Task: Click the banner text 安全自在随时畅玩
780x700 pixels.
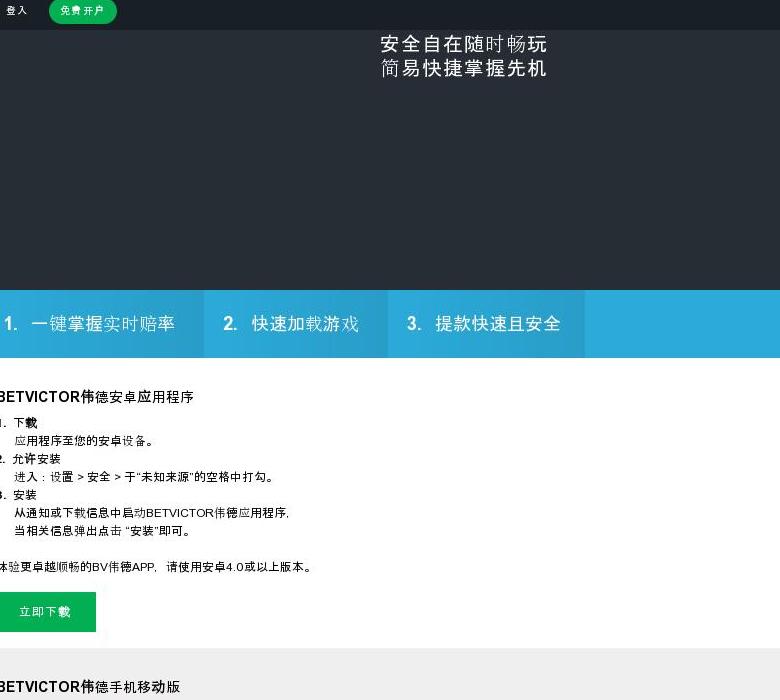Action: pos(464,44)
